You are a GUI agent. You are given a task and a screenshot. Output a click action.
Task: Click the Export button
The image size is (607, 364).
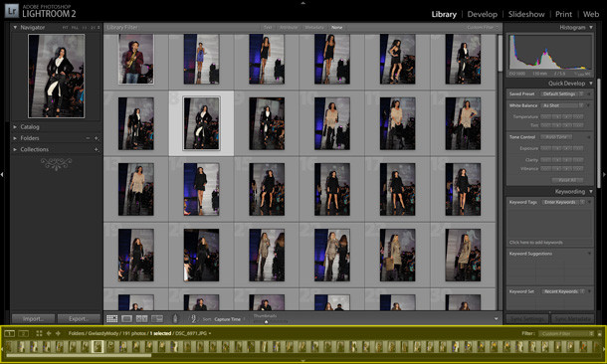coord(79,318)
